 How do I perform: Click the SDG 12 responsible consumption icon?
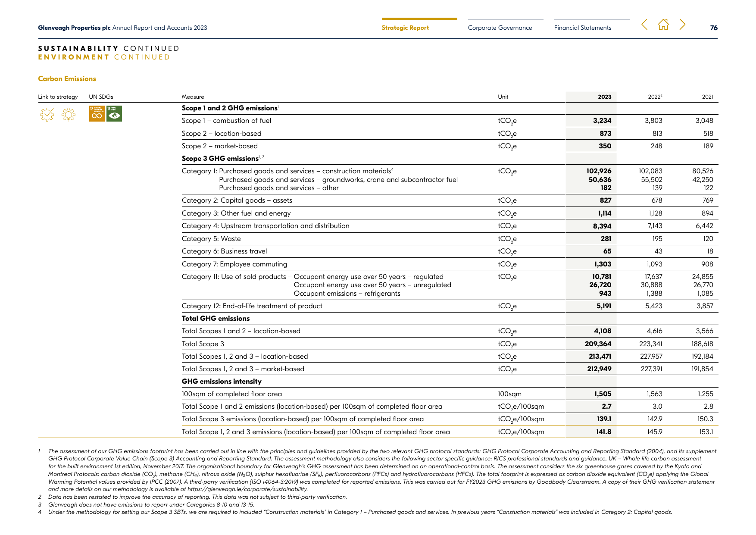(x=97, y=114)
